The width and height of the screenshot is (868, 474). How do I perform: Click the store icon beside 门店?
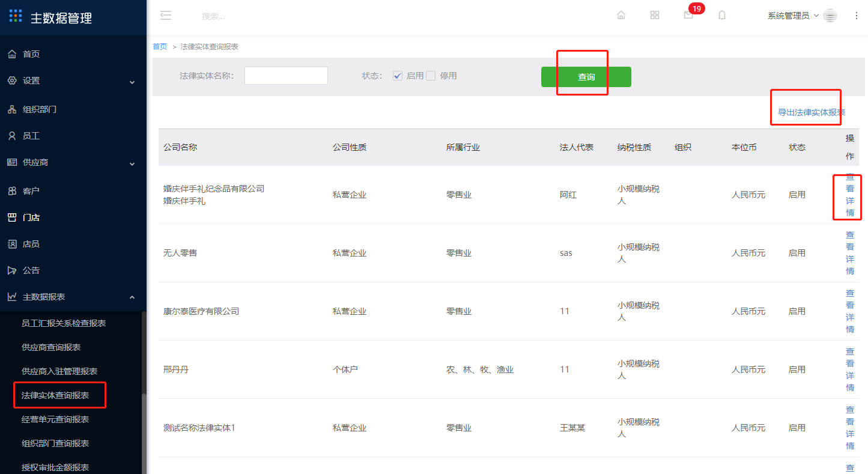[x=12, y=217]
